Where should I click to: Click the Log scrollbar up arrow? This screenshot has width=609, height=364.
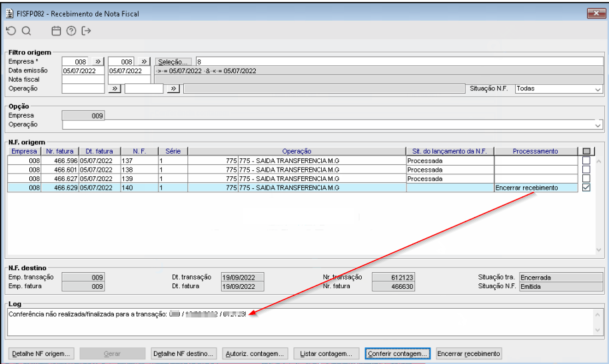[598, 315]
